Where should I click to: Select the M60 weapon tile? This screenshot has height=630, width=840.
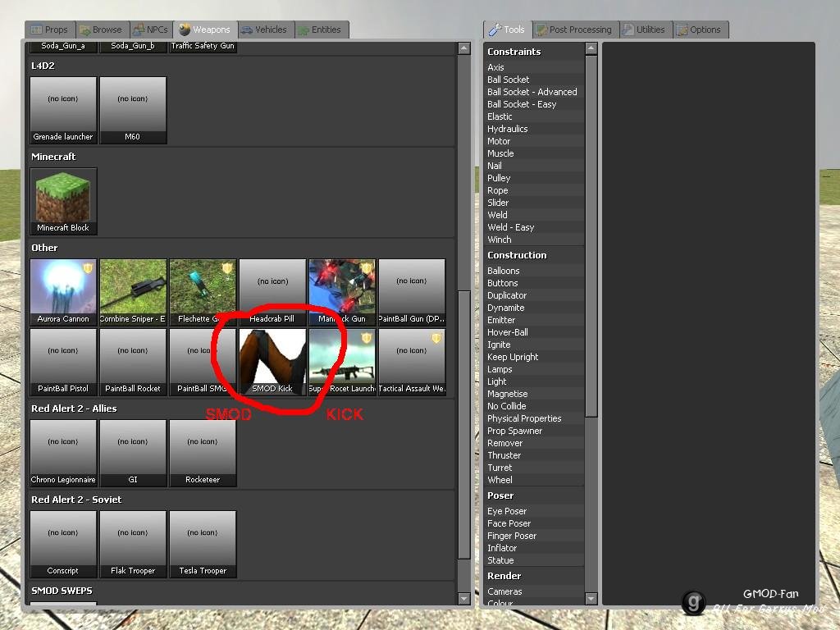click(133, 110)
